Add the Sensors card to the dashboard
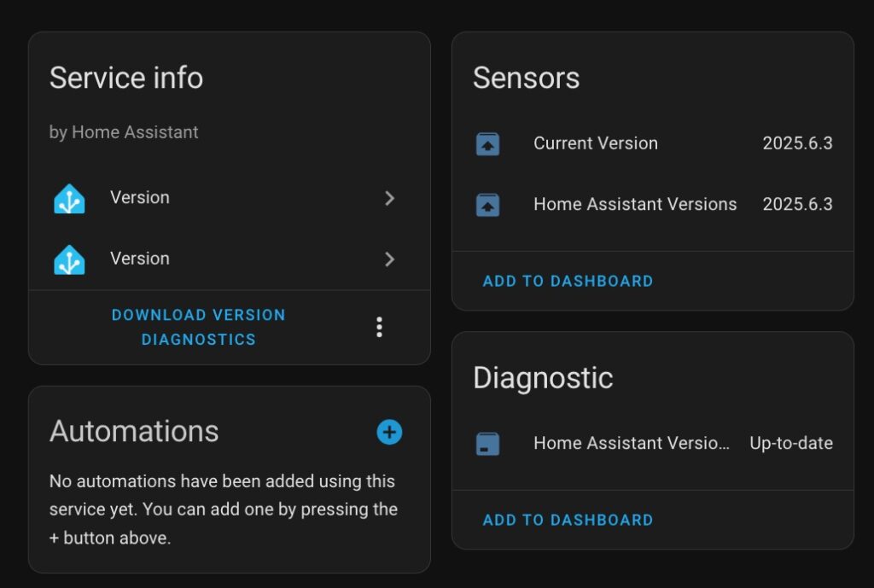Viewport: 874px width, 588px height. (568, 281)
